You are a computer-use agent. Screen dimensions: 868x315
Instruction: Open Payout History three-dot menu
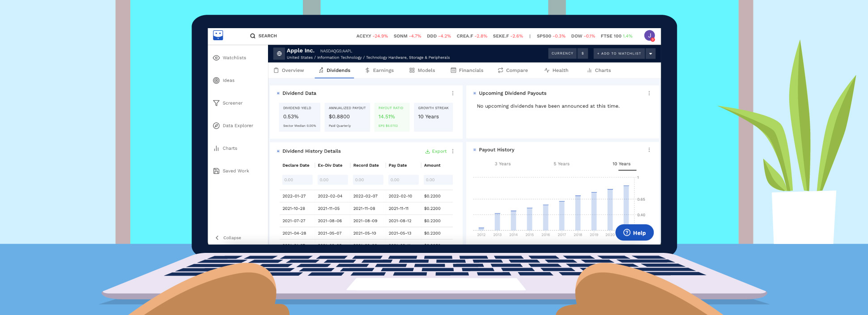tap(649, 150)
